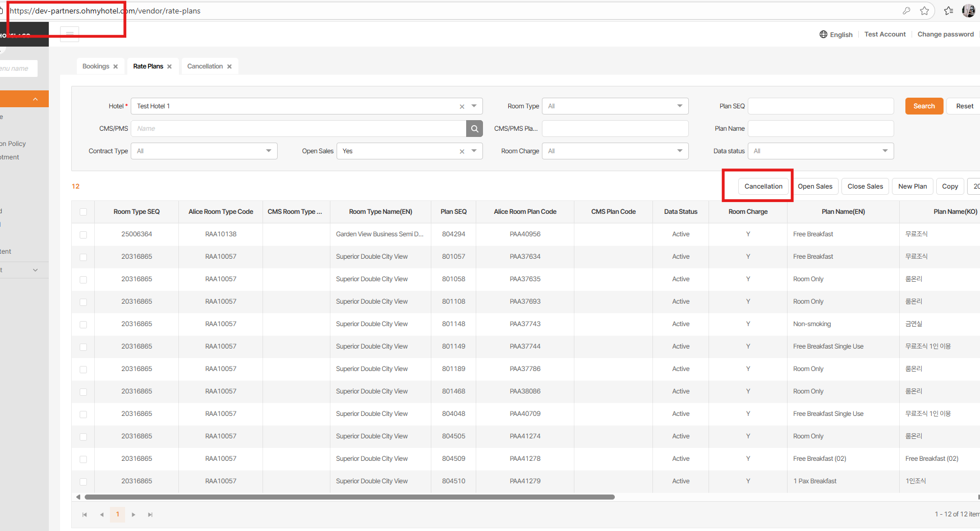
Task: Clear the Open Sales Yes value
Action: [462, 152]
